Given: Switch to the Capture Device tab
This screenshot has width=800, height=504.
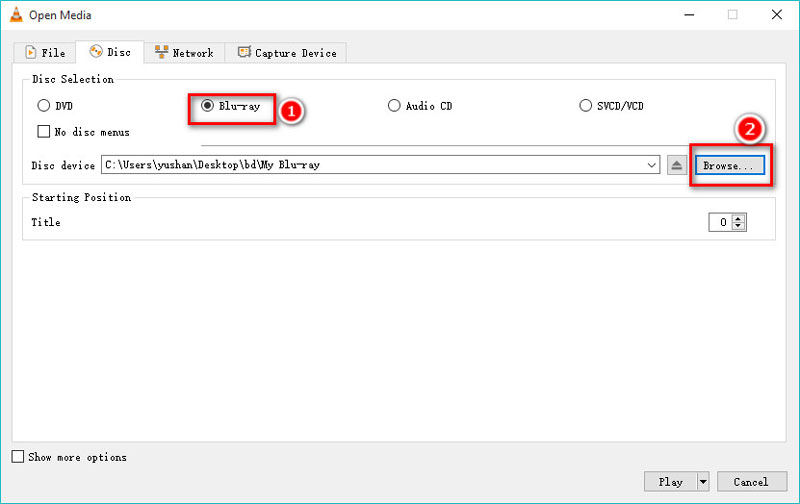Looking at the screenshot, I should pyautogui.click(x=288, y=52).
